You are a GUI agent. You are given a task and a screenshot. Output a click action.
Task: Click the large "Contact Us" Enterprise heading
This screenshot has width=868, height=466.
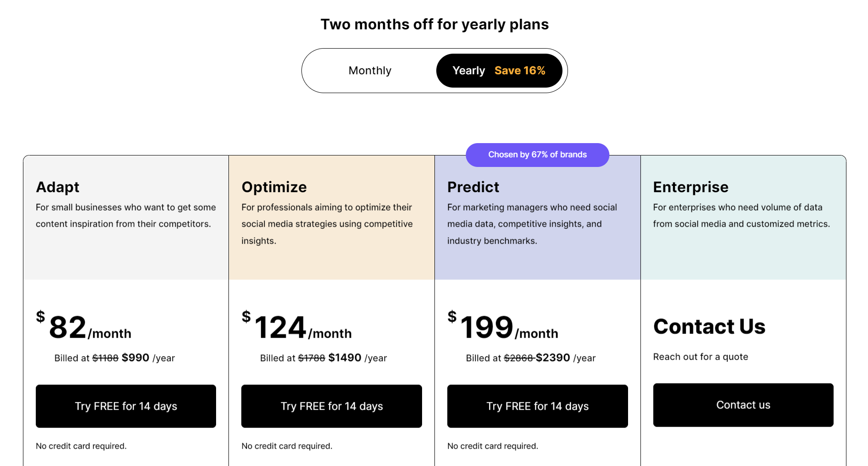click(x=709, y=327)
